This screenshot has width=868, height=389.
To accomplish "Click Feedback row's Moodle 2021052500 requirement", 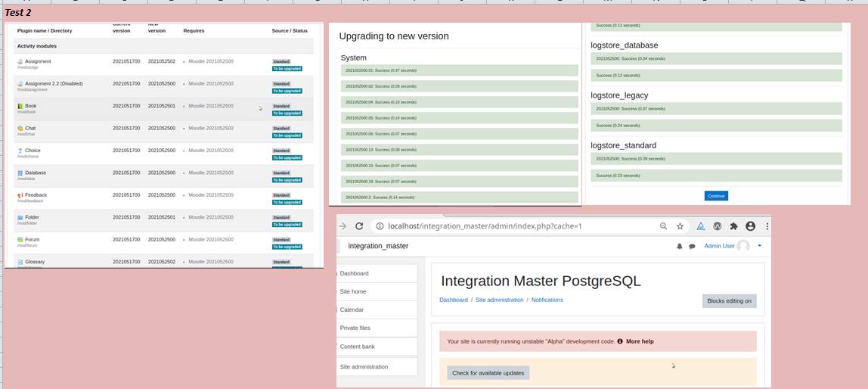I will [x=211, y=195].
